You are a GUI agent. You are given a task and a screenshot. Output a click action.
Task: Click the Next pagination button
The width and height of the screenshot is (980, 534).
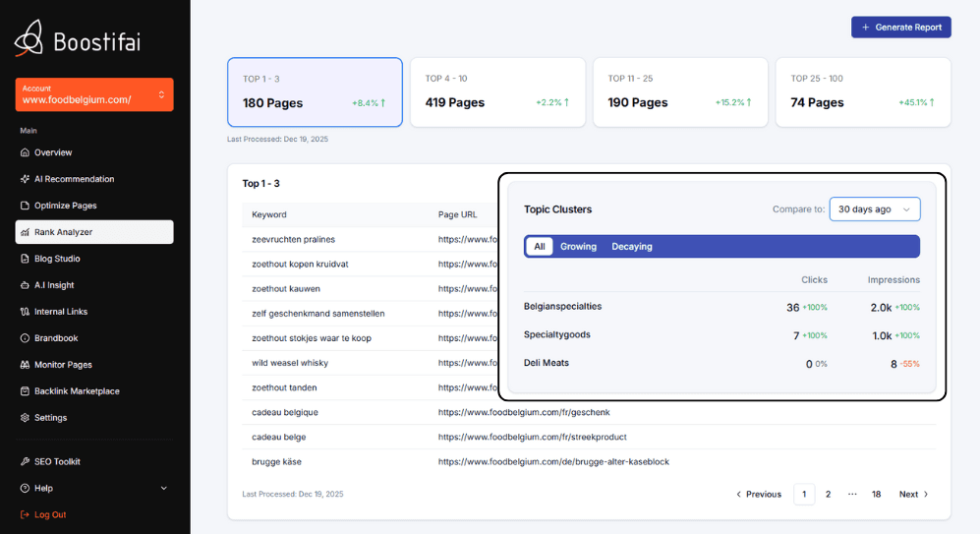(914, 494)
